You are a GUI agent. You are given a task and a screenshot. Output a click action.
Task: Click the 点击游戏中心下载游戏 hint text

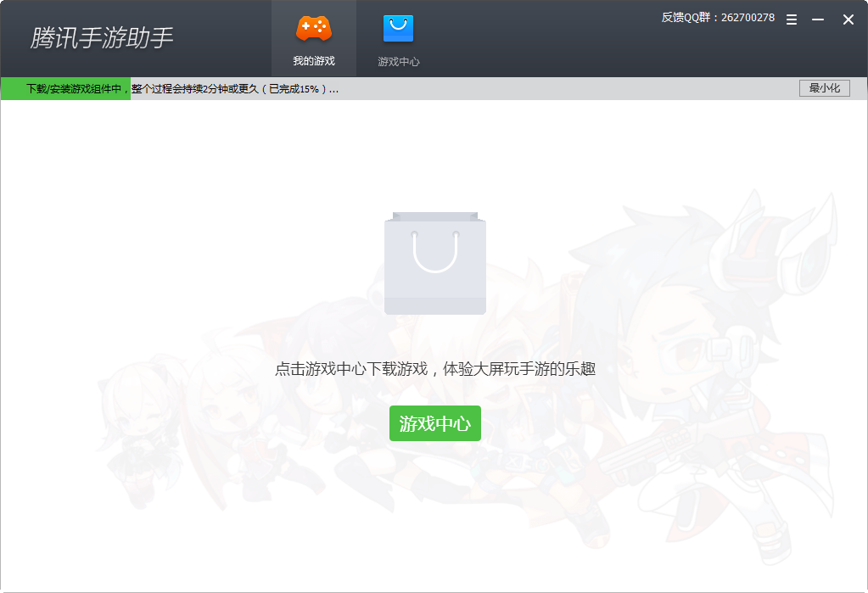pos(435,369)
